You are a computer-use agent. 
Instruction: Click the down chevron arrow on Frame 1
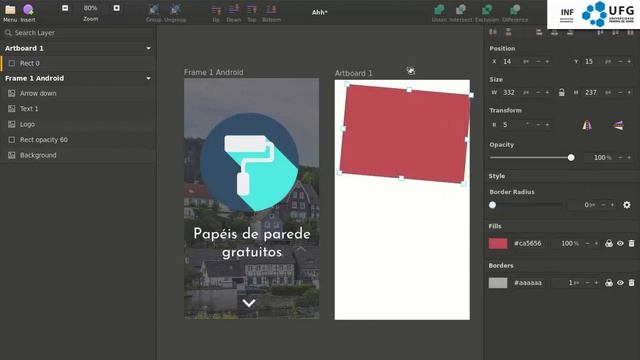pos(249,303)
